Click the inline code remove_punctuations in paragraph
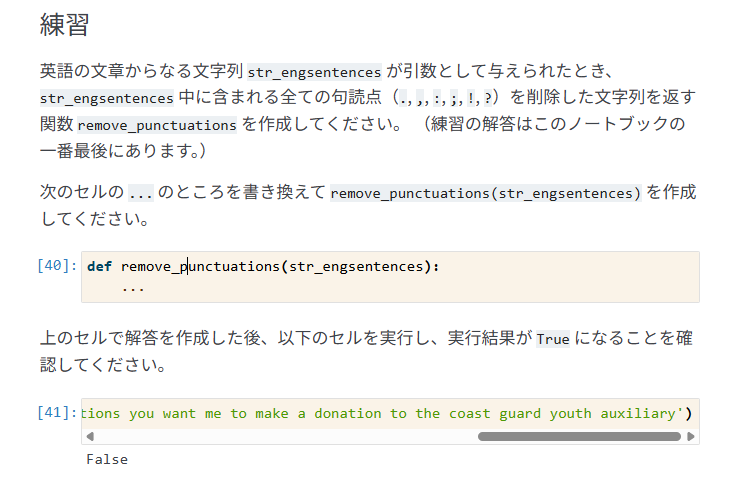The height and width of the screenshot is (485, 746). click(x=157, y=125)
